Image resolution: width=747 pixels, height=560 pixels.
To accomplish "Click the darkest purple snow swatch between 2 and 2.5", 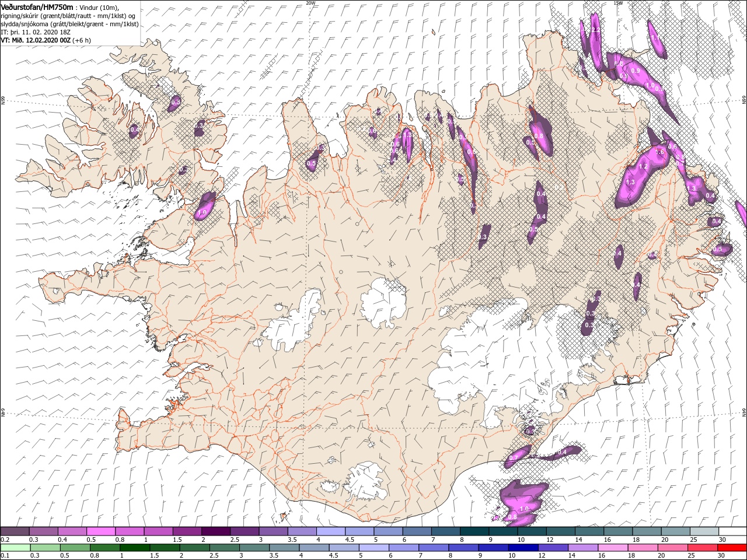I will pyautogui.click(x=215, y=531).
